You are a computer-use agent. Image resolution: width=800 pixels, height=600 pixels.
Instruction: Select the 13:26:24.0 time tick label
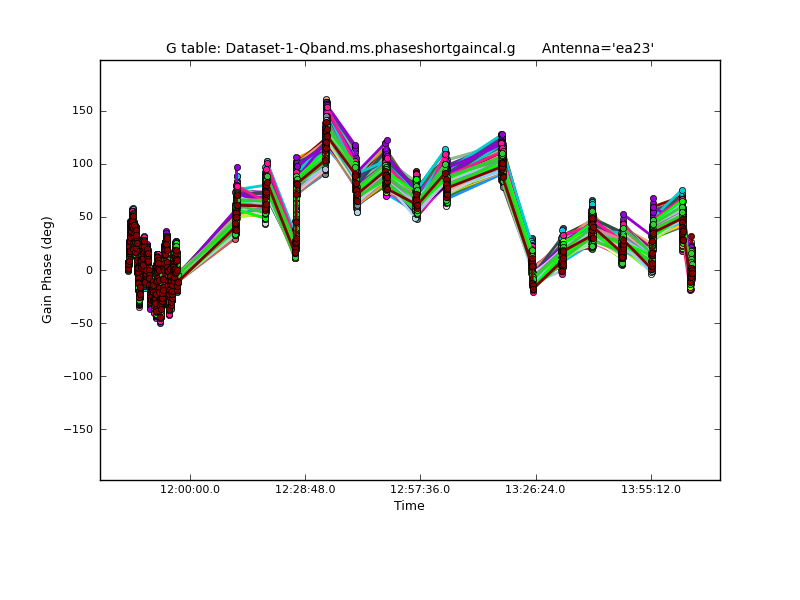(536, 489)
